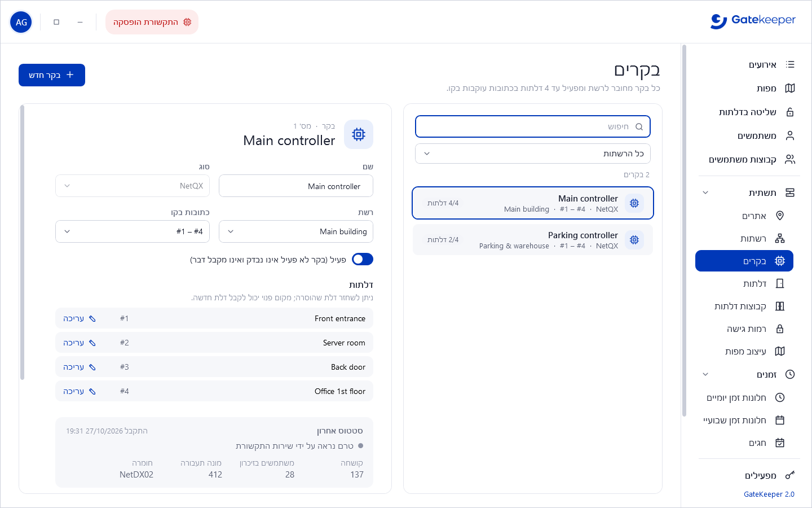Open the כל הרשתות filter dropdown
812x508 pixels.
[x=533, y=154]
